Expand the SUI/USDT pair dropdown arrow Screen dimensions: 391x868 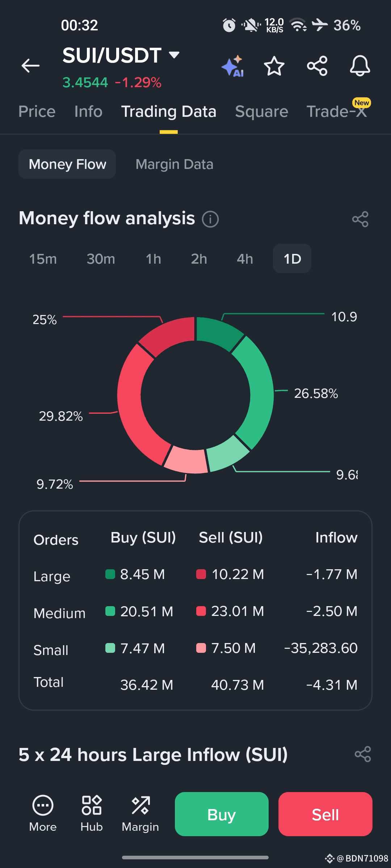[174, 55]
